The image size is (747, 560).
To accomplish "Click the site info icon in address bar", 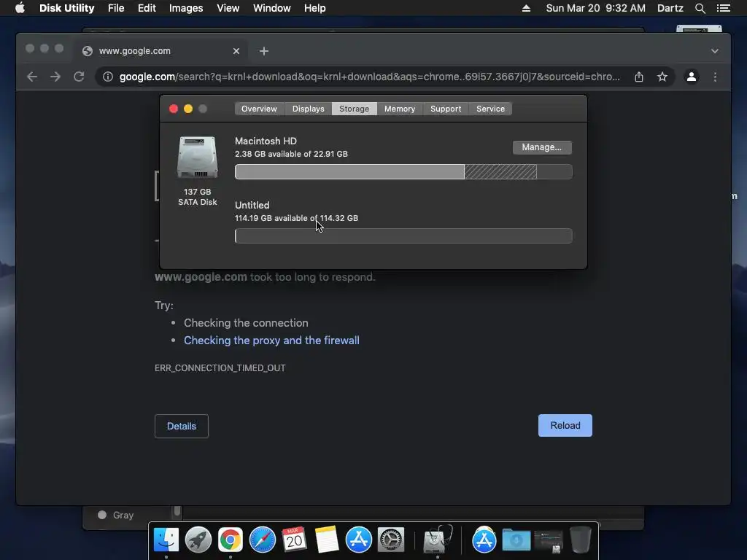I will [x=108, y=77].
